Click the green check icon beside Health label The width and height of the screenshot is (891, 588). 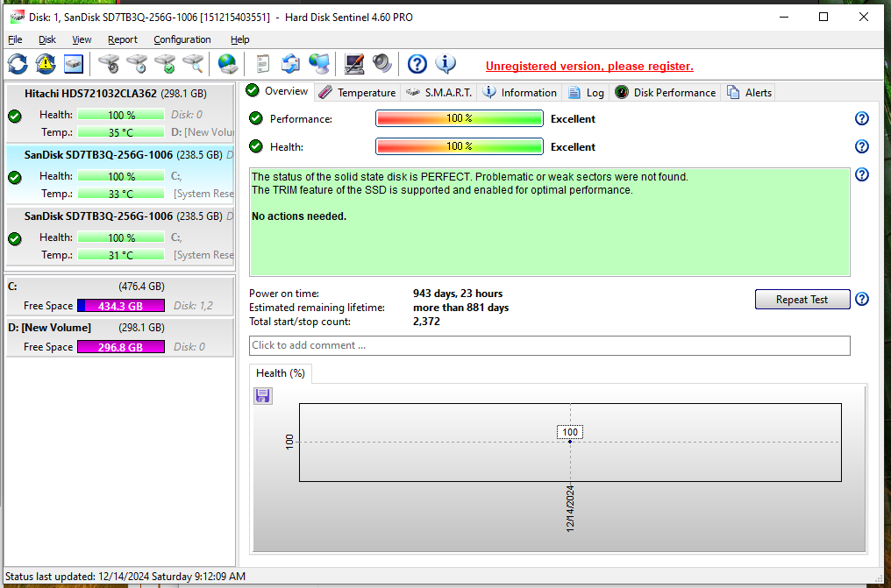point(256,146)
